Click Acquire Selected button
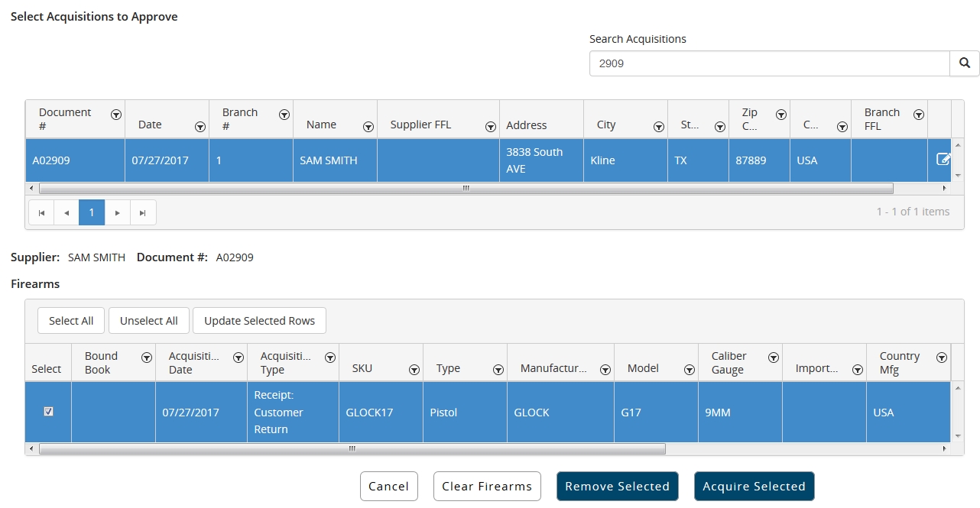Screen dimensions: 980x508 click(754, 486)
